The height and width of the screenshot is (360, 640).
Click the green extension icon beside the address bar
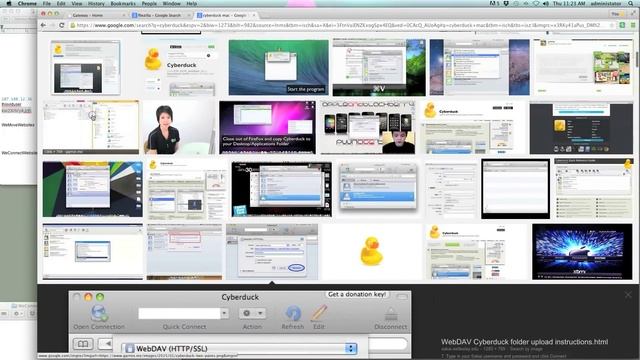coord(622,25)
